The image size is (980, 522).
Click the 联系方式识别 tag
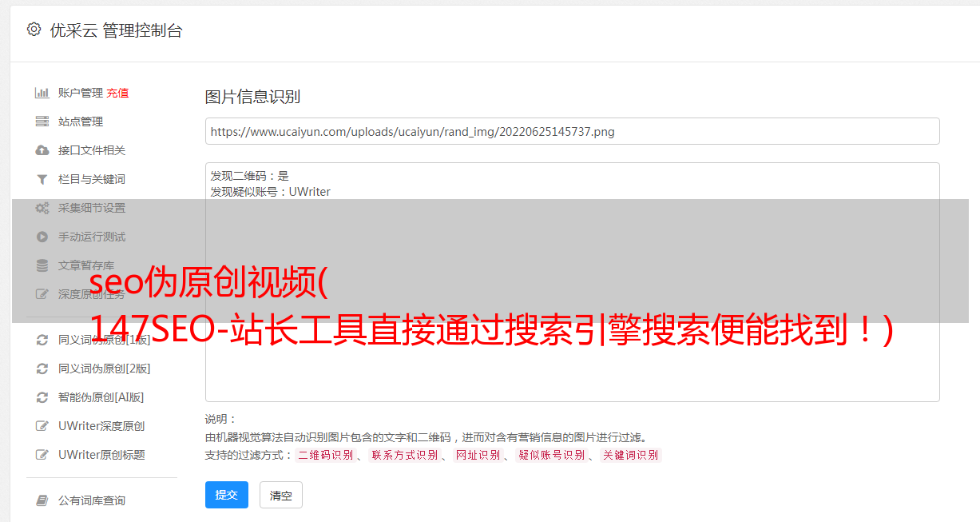click(404, 455)
